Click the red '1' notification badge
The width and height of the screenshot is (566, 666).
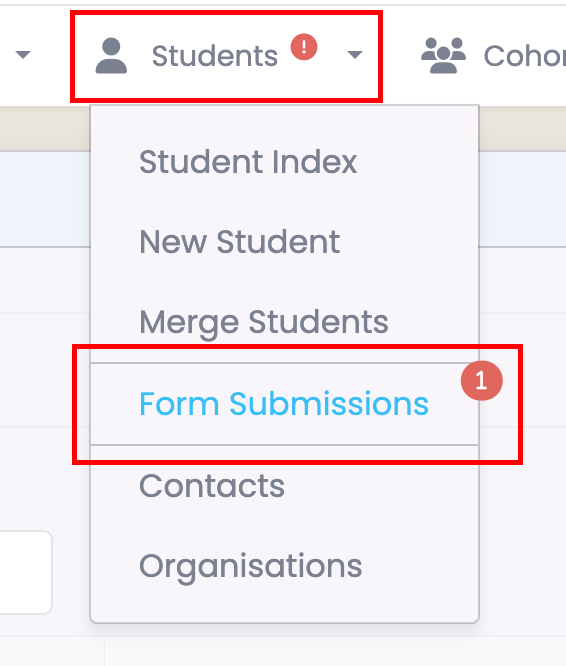point(482,381)
